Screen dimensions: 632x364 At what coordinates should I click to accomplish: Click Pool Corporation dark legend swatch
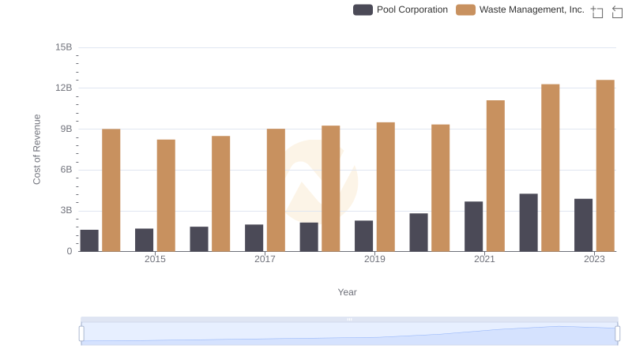[x=363, y=9]
